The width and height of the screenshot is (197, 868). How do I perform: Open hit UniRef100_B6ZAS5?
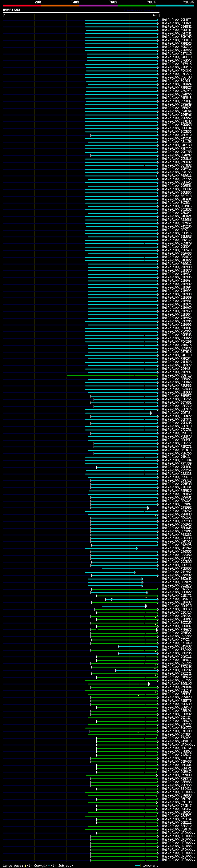tap(177, 585)
